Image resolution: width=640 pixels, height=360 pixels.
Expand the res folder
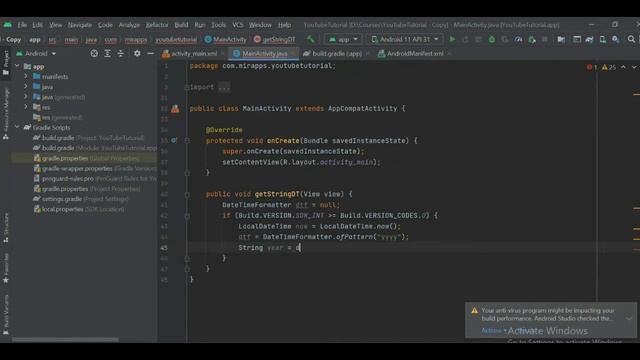pos(26,107)
